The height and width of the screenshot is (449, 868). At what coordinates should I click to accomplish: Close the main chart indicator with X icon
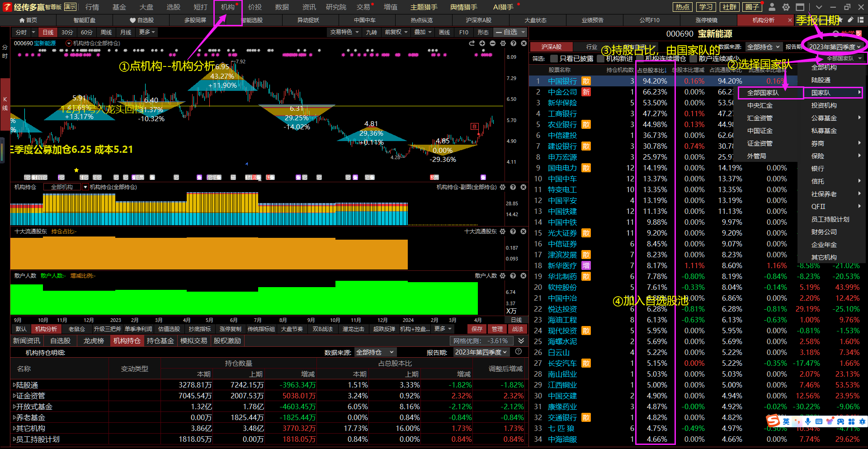tap(524, 43)
